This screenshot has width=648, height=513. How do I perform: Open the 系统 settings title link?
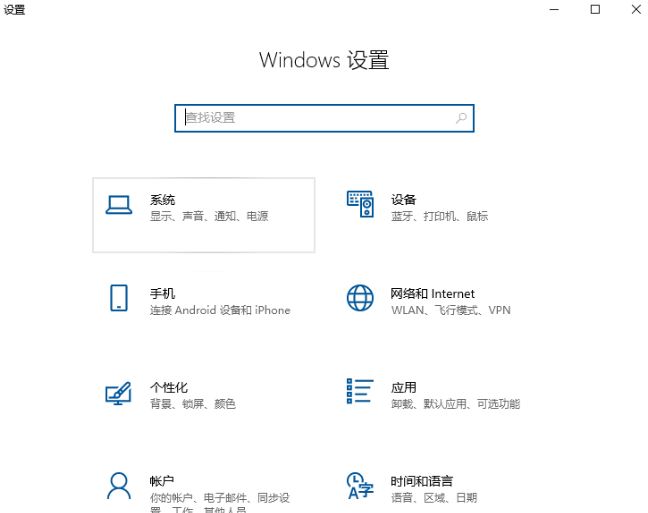coord(162,200)
